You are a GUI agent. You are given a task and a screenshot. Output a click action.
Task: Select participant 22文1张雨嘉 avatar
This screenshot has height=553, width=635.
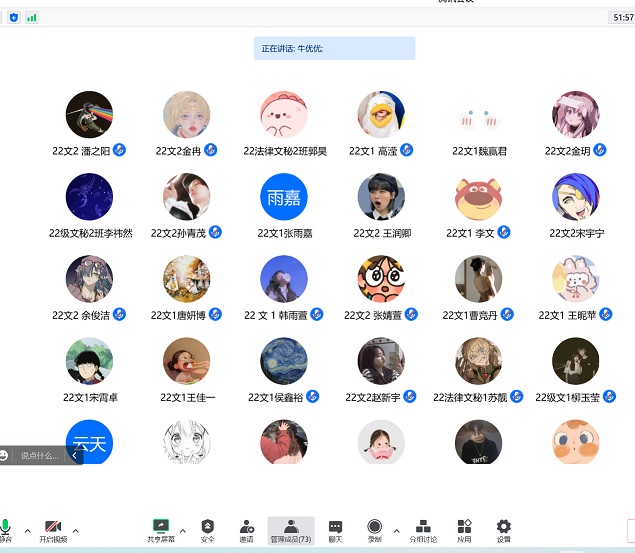(283, 197)
